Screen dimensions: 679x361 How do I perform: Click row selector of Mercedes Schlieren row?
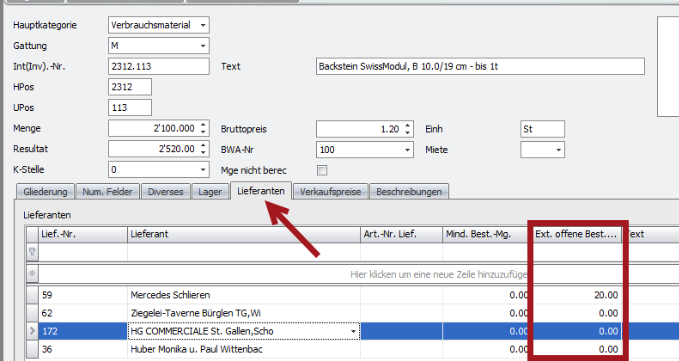(x=32, y=295)
